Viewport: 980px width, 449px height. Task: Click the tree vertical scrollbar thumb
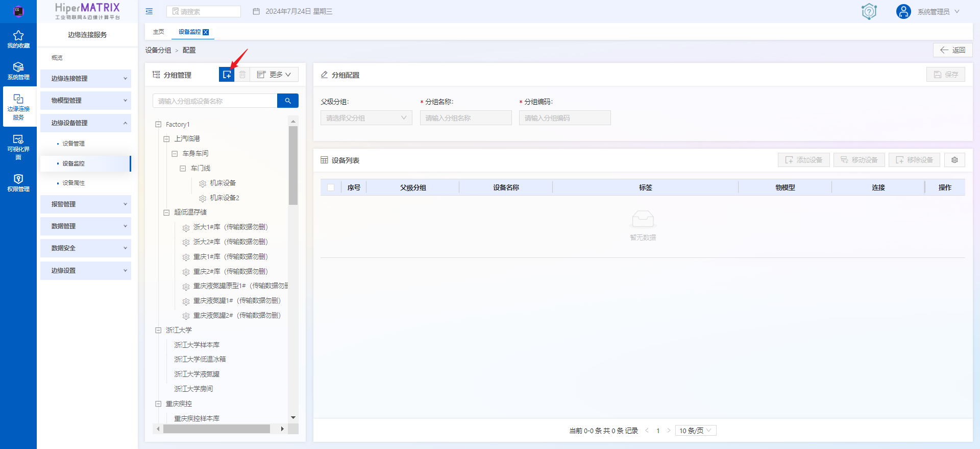[293, 166]
